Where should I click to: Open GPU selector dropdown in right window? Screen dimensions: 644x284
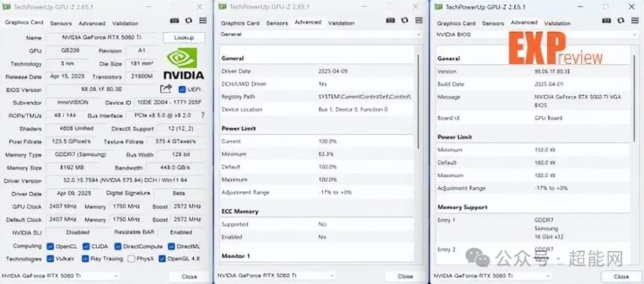492,276
